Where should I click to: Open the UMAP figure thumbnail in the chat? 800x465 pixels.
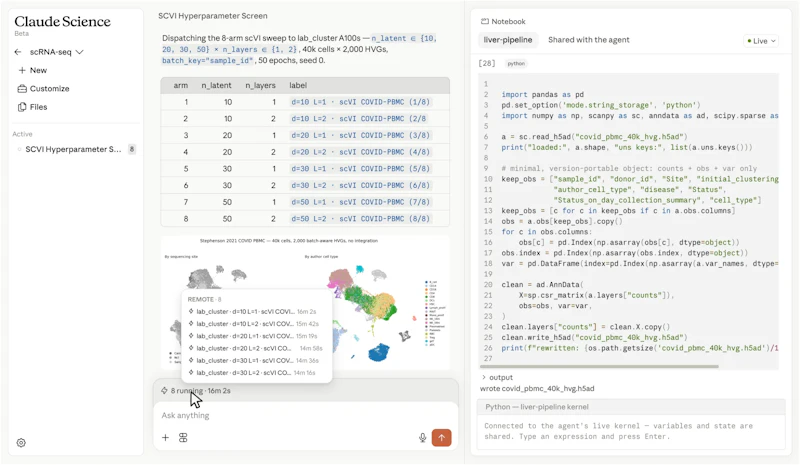pyautogui.click(x=305, y=303)
